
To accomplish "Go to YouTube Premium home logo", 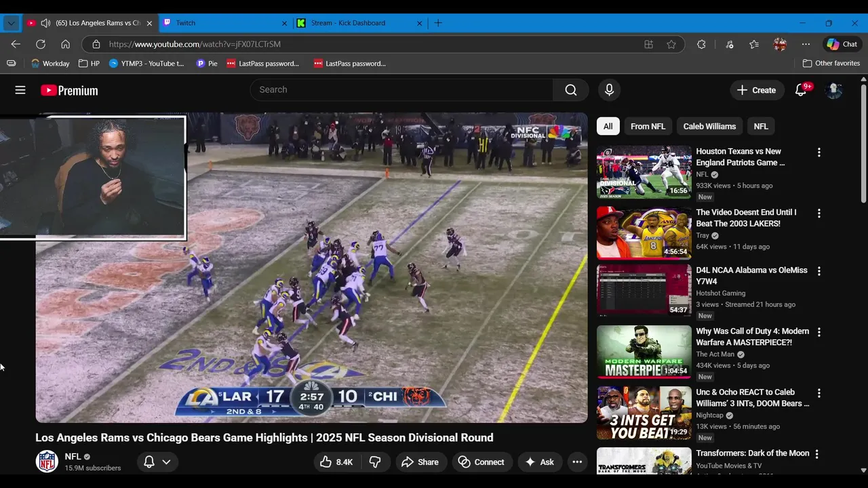I will (69, 90).
